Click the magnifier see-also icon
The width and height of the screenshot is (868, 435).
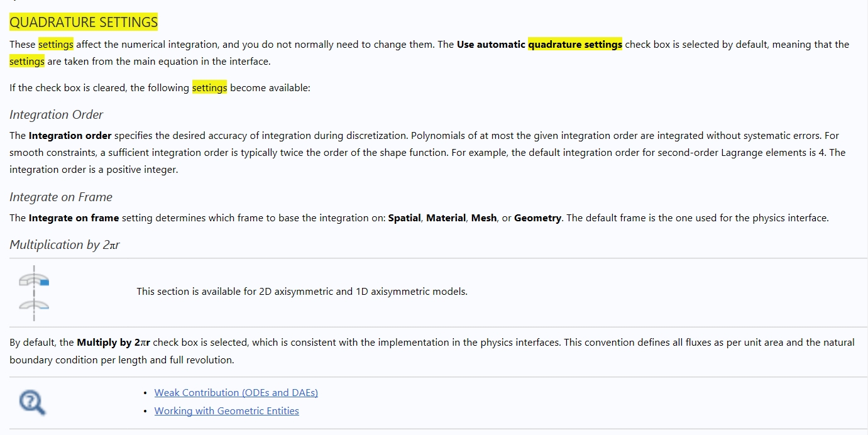[x=32, y=402]
